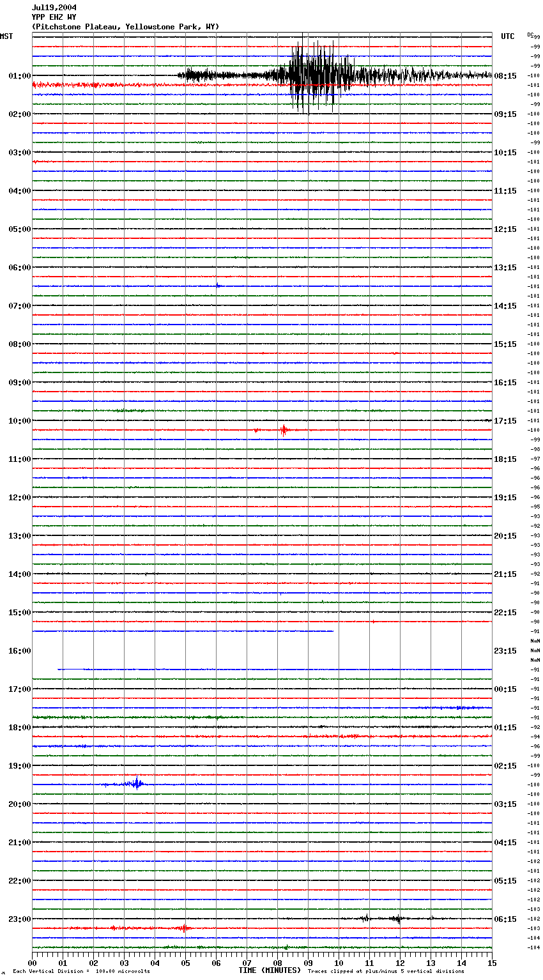
Task: Select the 13:00 MST time label
Action: (x=20, y=536)
